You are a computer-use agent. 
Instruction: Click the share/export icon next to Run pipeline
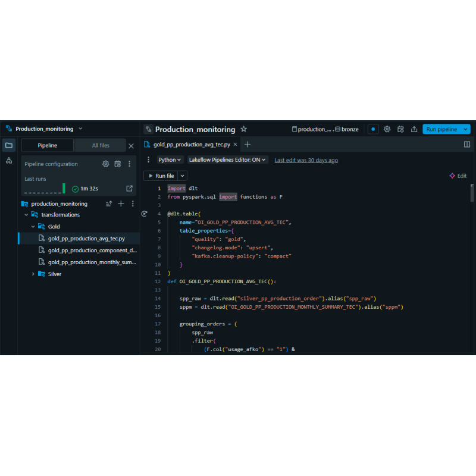click(415, 129)
